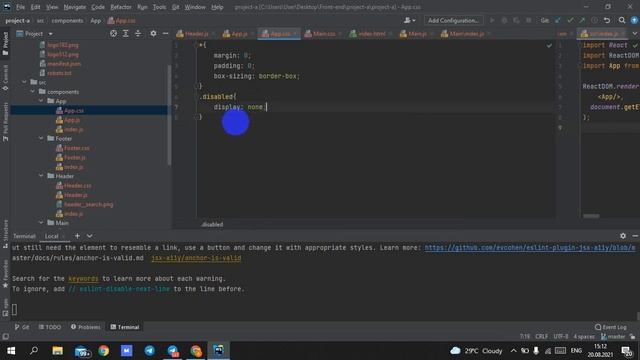This screenshot has height=360, width=640.
Task: Show hidden editor tabs chevron on right
Action: [x=635, y=34]
